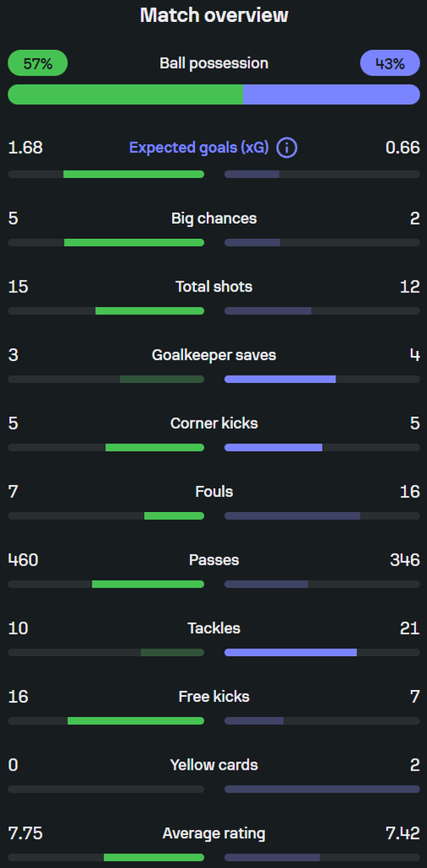Click the green ball possession bar segment
This screenshot has height=868, width=427.
(x=125, y=95)
